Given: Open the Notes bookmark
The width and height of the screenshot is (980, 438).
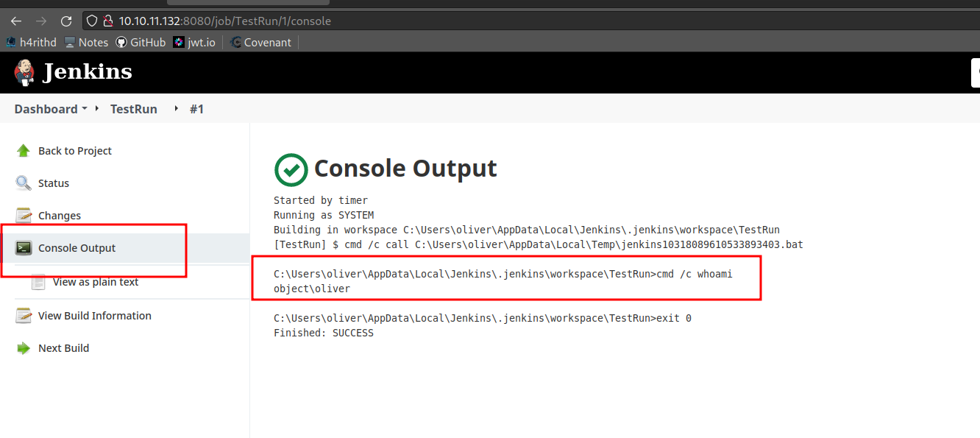Looking at the screenshot, I should [86, 43].
